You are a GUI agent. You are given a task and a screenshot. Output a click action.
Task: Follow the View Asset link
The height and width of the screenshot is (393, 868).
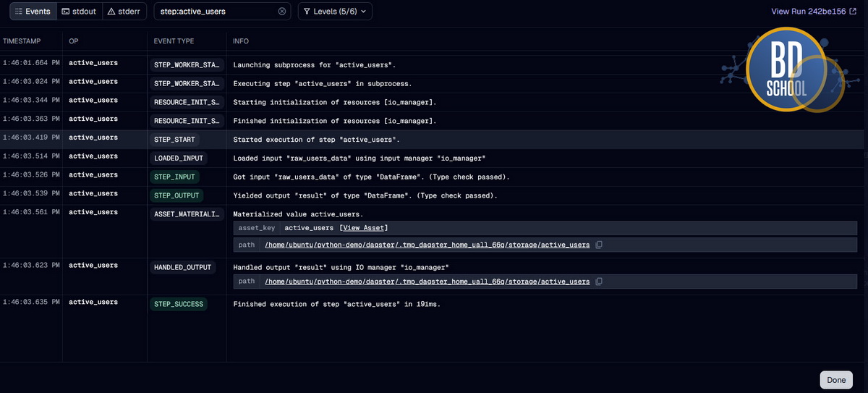pyautogui.click(x=365, y=228)
